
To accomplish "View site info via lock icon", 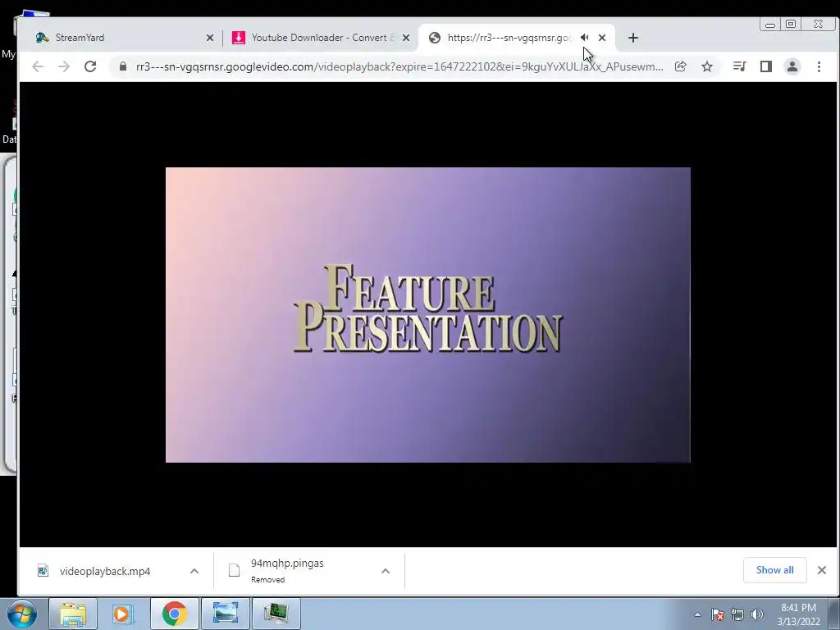I will (x=123, y=66).
